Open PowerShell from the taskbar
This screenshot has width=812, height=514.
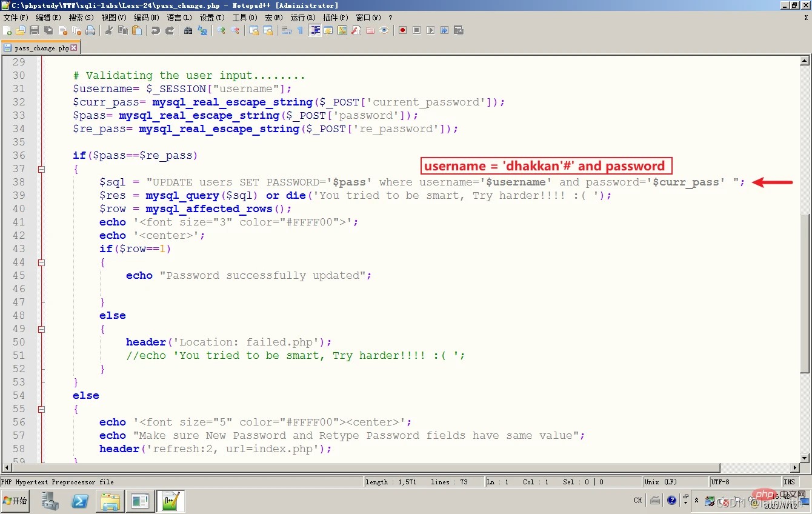[x=81, y=501]
